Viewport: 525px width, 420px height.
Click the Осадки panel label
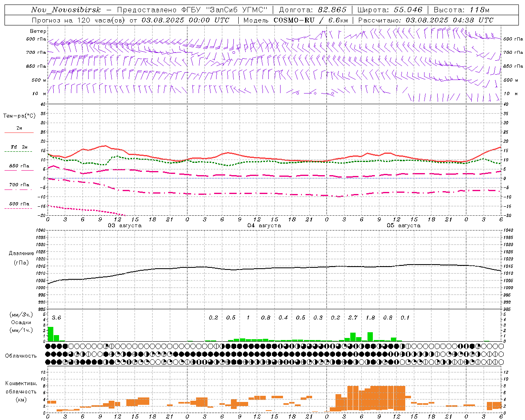(21, 322)
